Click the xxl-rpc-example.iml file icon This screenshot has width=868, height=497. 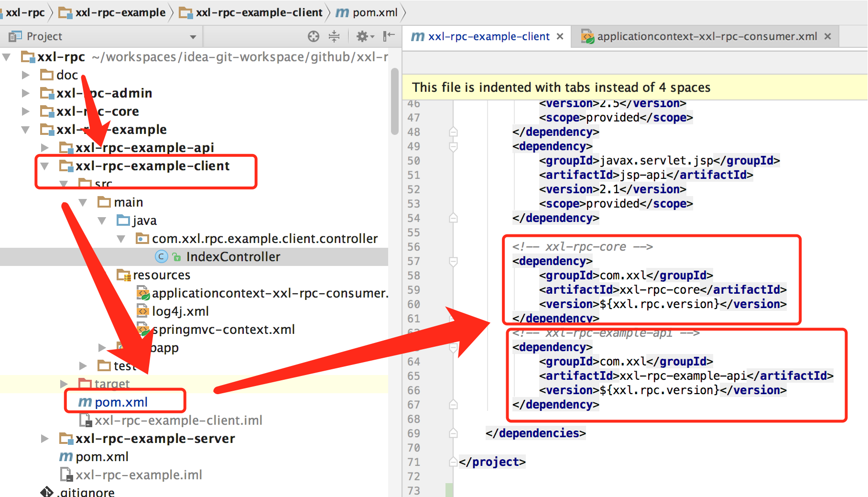click(66, 475)
